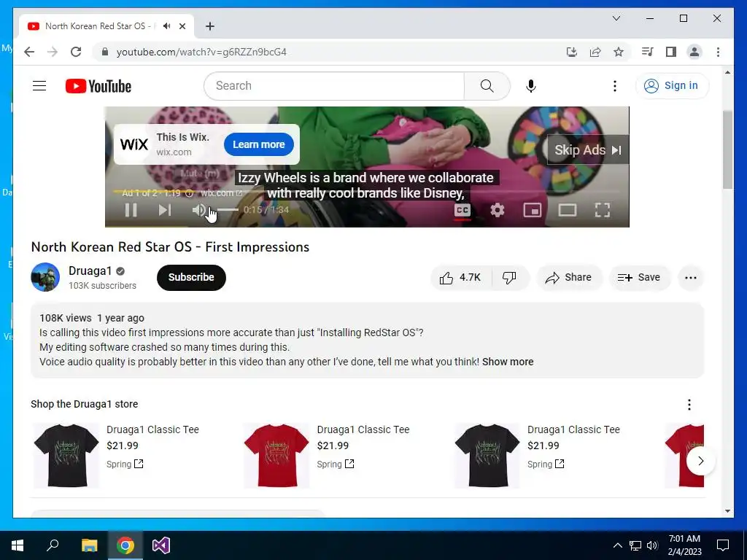747x560 pixels.
Task: Open Windows taskbar search
Action: point(53,545)
